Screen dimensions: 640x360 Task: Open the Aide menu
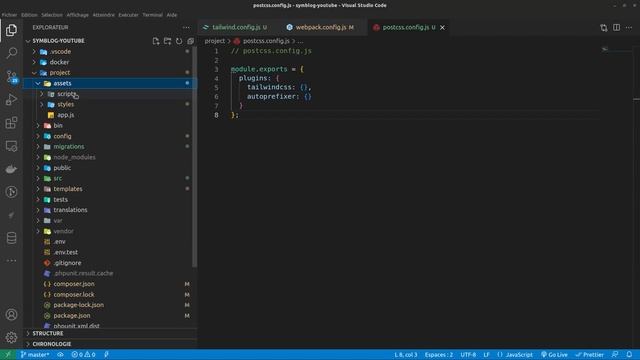[172, 15]
